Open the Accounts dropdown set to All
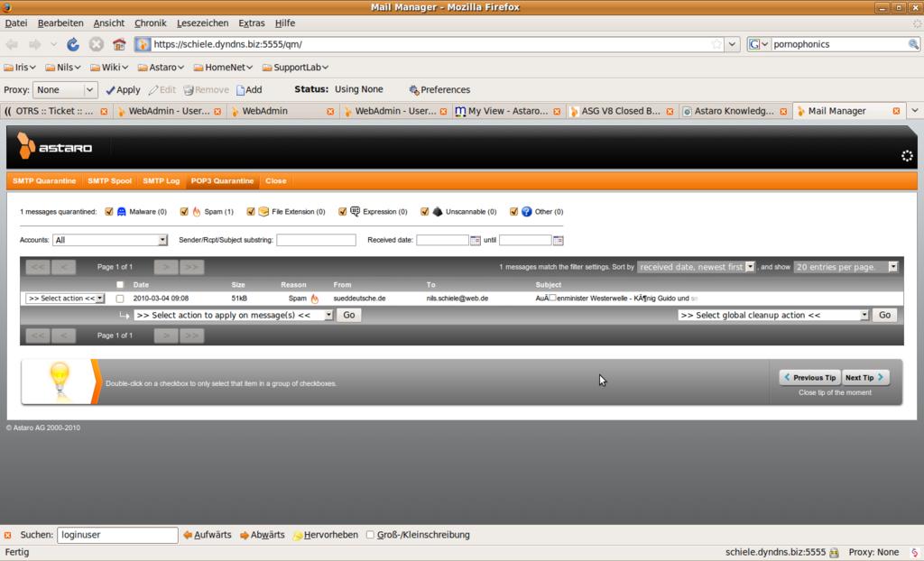 point(110,241)
